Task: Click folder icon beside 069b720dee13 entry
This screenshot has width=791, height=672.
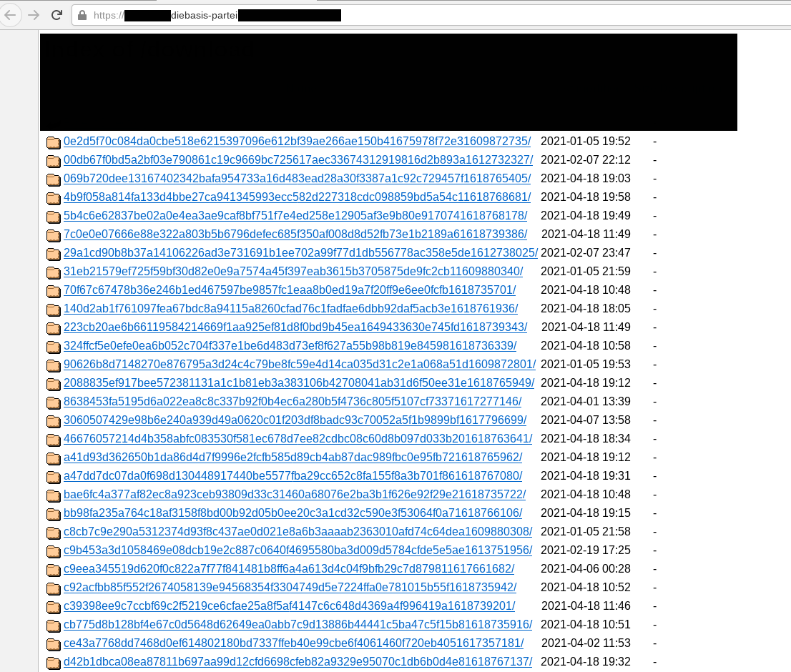Action: [54, 179]
